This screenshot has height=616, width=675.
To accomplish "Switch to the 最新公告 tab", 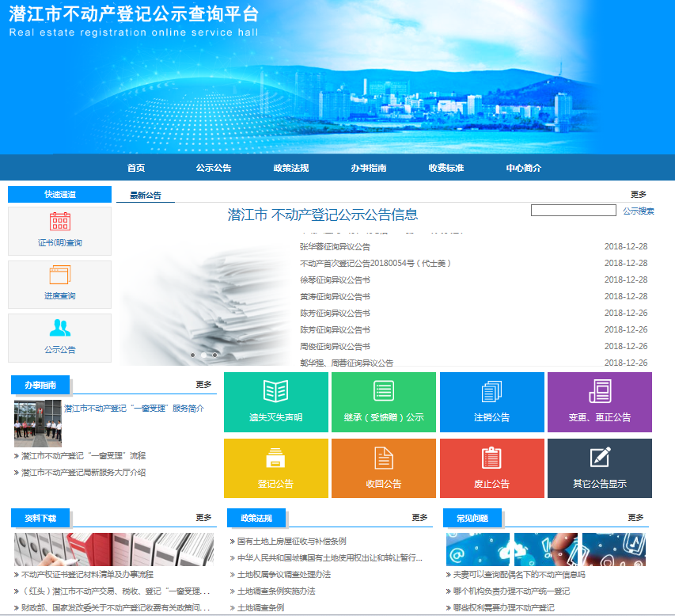I will click(x=146, y=196).
